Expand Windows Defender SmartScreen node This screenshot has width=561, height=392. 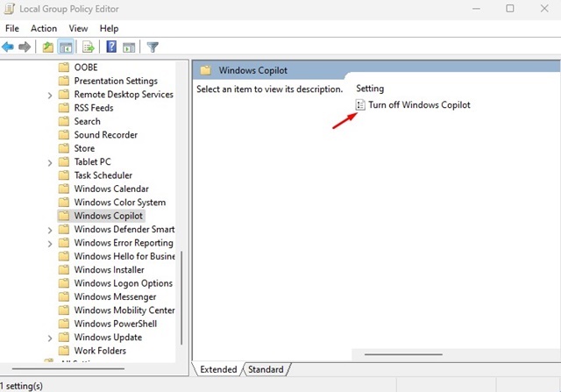pos(50,230)
